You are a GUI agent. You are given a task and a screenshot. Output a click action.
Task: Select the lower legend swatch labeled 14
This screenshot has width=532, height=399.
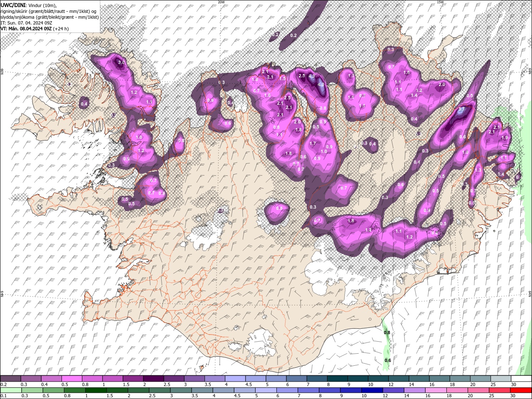(x=414, y=390)
